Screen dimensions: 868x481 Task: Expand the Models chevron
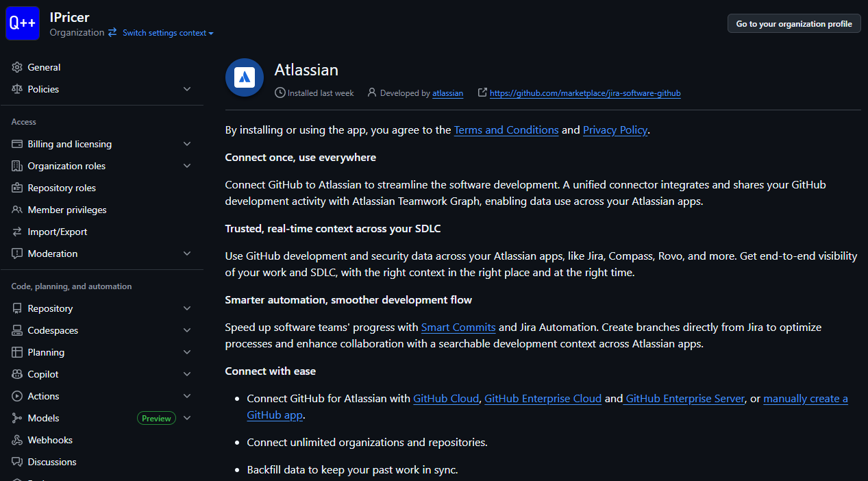(x=187, y=418)
